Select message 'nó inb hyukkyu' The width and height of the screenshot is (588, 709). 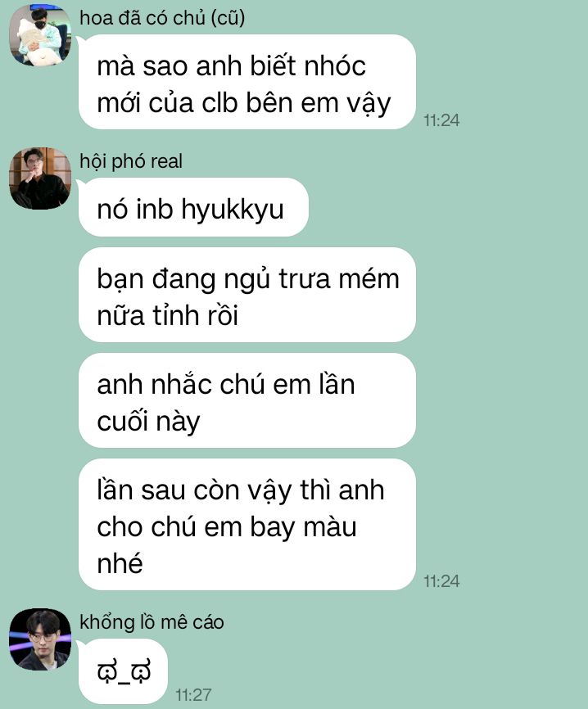tap(193, 207)
